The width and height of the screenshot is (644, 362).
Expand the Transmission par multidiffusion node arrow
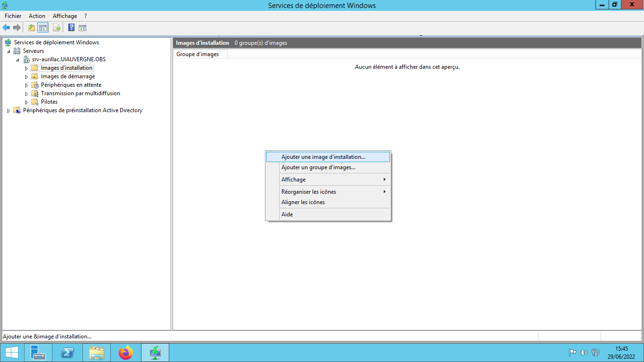(26, 94)
